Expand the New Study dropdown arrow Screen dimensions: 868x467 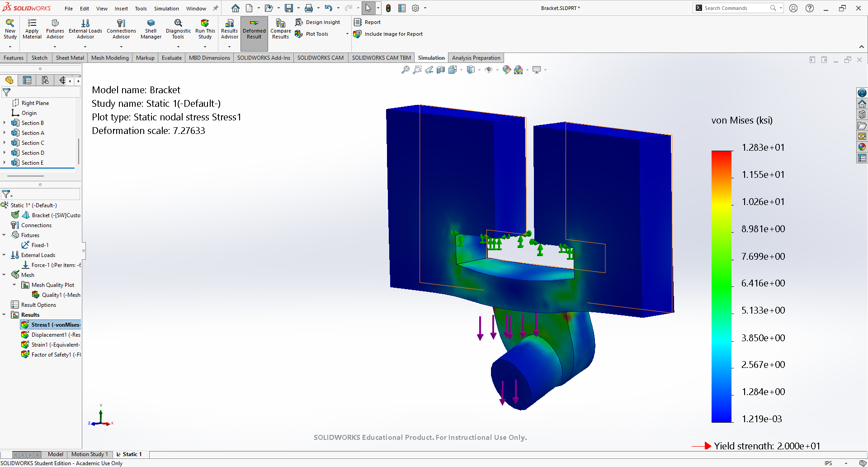10,47
